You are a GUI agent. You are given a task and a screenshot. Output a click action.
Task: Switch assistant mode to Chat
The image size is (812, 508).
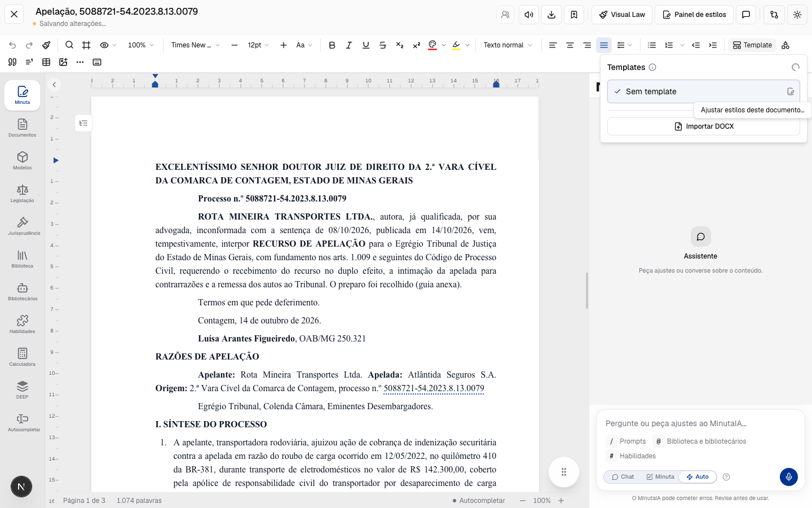[x=623, y=477]
